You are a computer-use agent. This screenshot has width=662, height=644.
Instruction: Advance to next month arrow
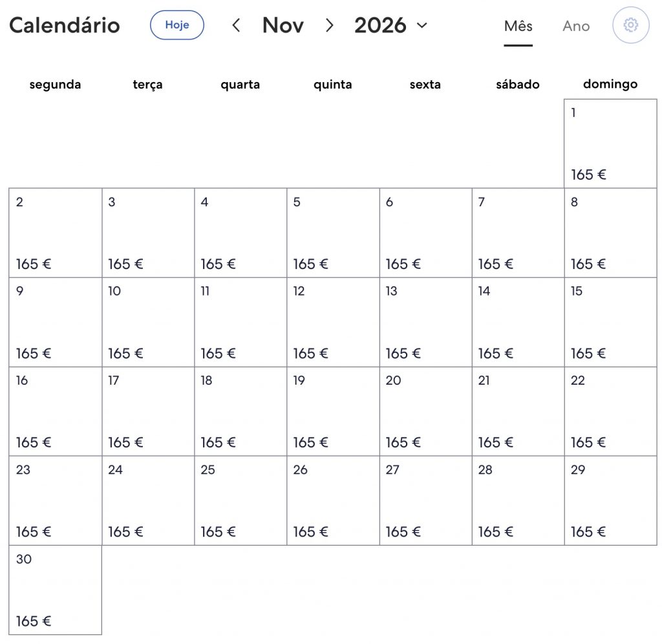click(x=329, y=25)
